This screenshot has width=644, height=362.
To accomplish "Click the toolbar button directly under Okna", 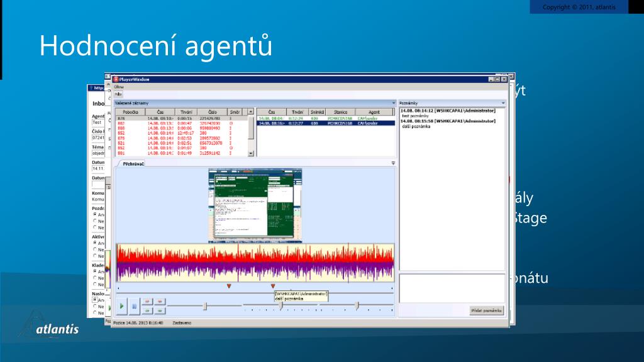I will click(118, 94).
